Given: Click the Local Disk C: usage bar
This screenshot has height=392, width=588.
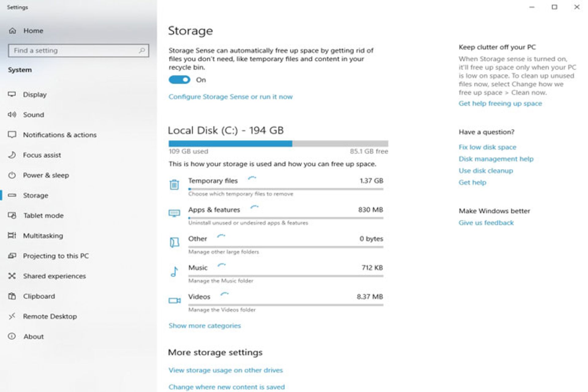Looking at the screenshot, I should point(278,144).
